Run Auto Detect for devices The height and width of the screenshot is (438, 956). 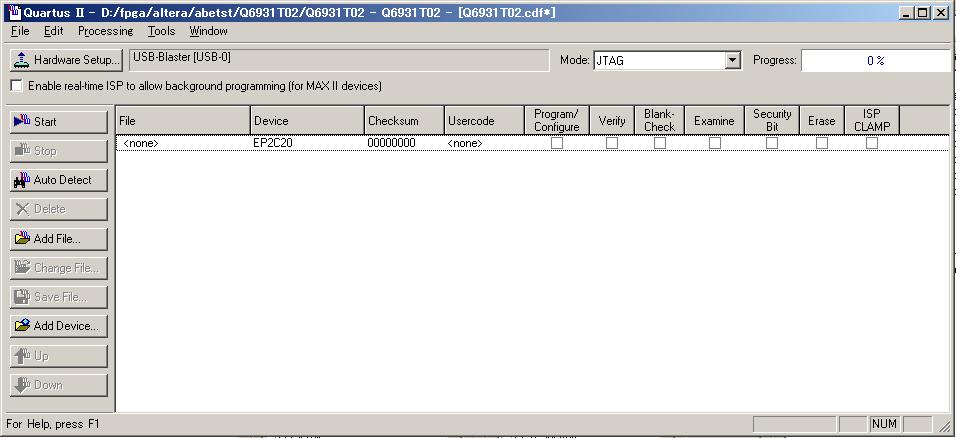click(59, 180)
